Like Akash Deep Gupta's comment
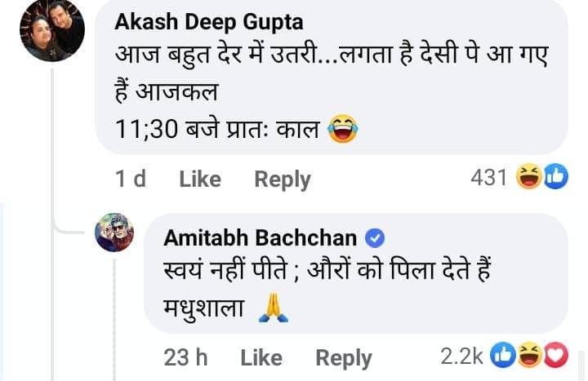588x381 pixels. (200, 179)
